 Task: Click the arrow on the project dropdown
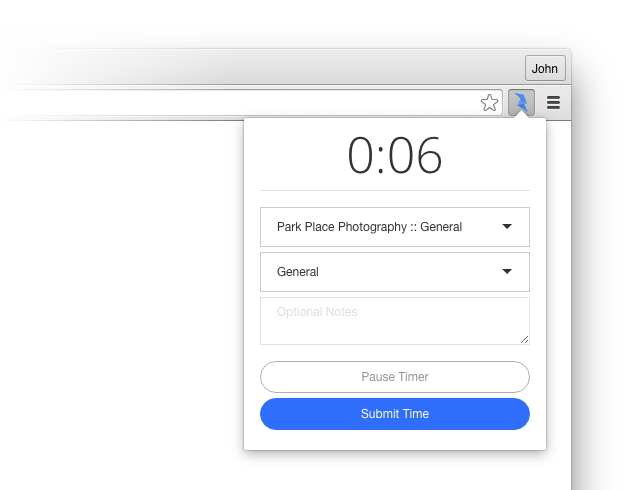507,226
